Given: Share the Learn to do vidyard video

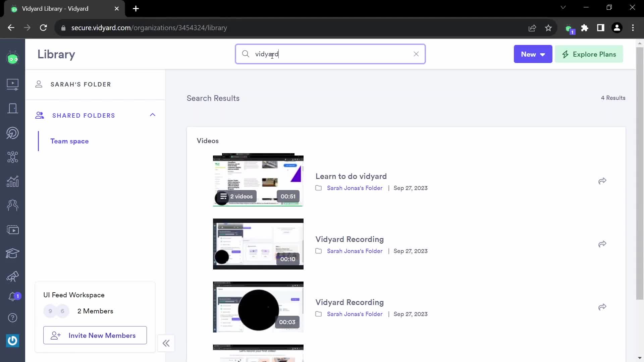Looking at the screenshot, I should point(602,181).
